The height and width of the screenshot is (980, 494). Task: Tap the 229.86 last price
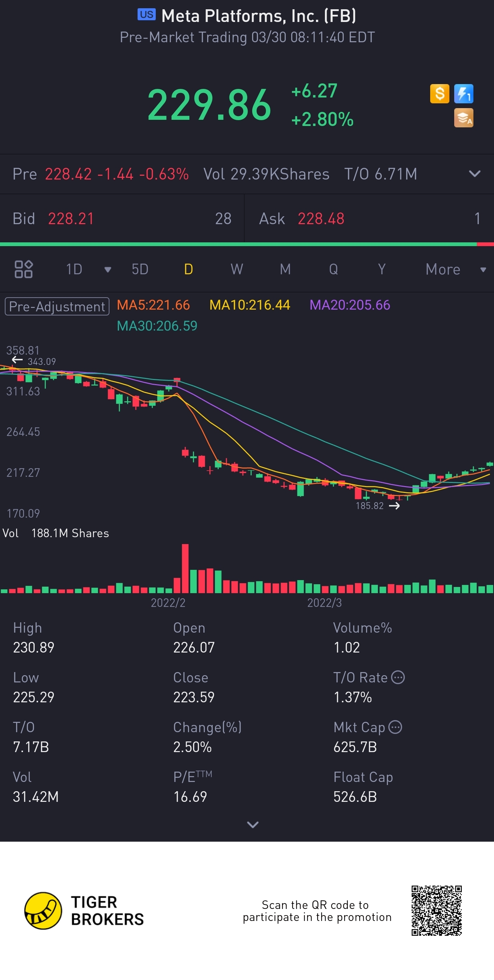point(209,105)
